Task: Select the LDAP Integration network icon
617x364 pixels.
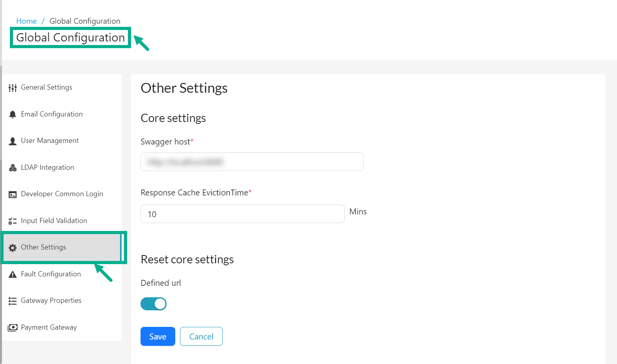Action: pos(12,167)
